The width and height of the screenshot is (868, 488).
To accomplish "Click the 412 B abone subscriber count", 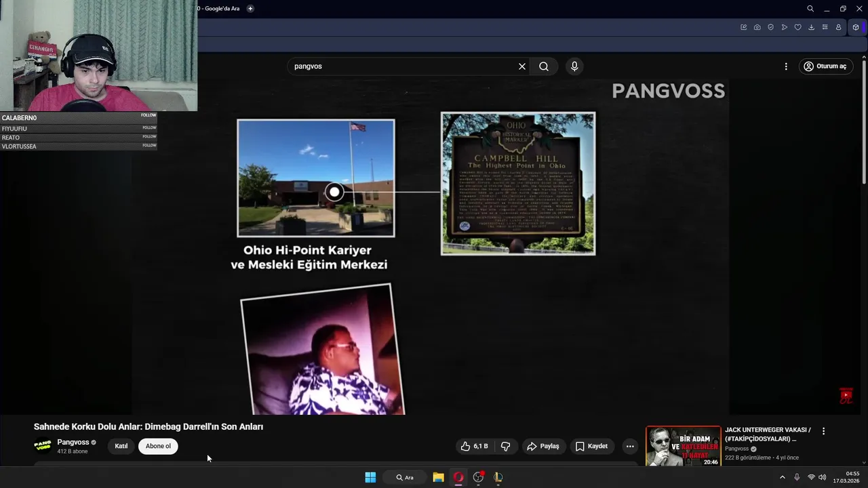I will point(73,451).
